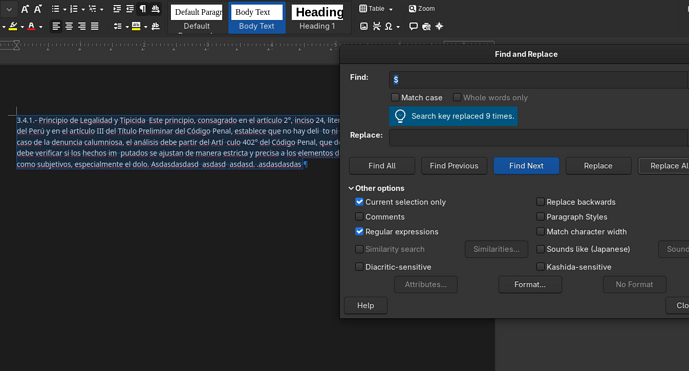The image size is (689, 371).
Task: Insert image using the picture icon
Action: (364, 26)
